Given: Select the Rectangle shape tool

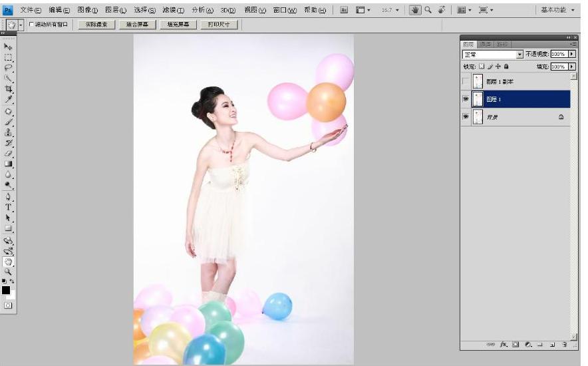Looking at the screenshot, I should pos(8,228).
